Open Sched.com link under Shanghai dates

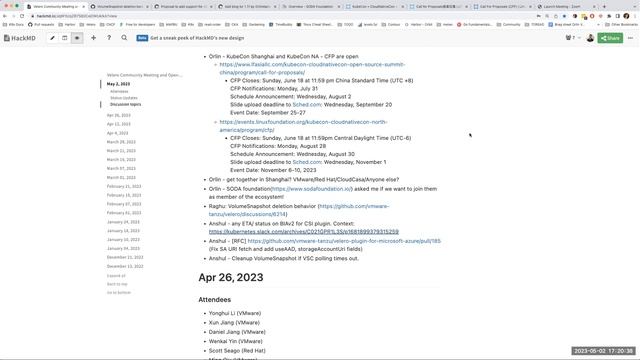(307, 105)
